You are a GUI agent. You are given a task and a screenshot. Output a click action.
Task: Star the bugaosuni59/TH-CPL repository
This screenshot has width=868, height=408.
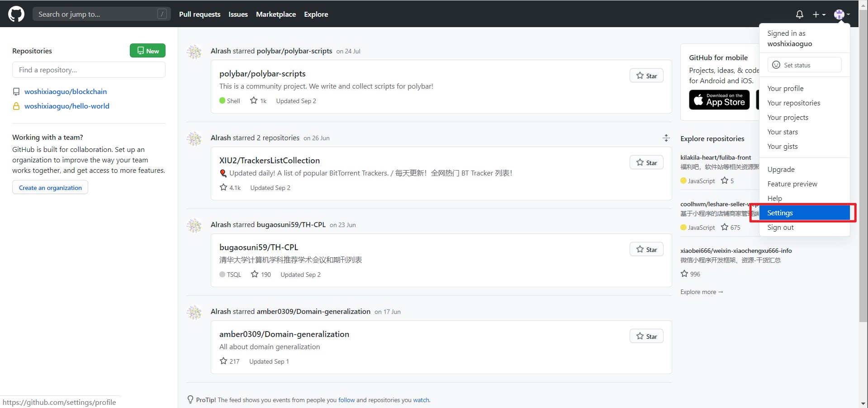point(646,249)
